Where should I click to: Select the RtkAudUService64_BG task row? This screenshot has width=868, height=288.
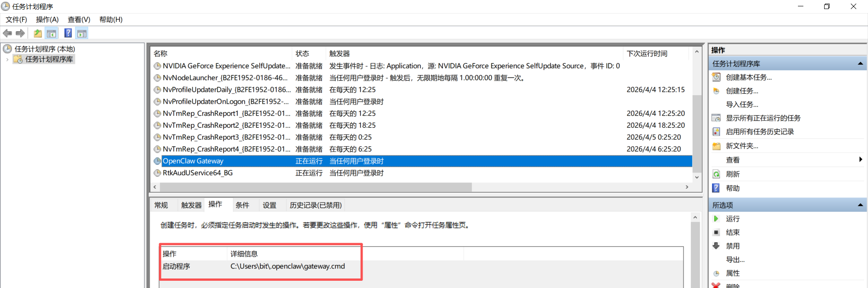pos(198,173)
